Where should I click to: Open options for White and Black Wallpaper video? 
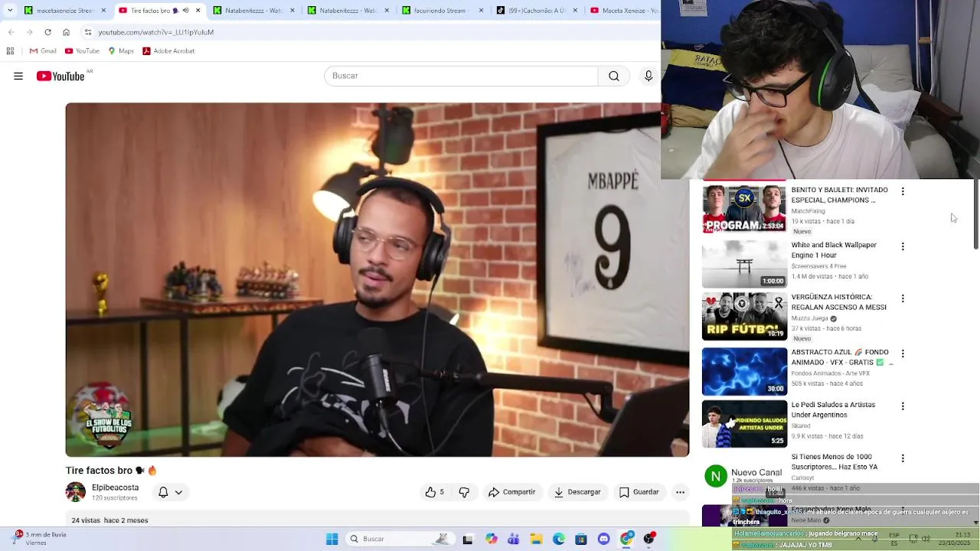903,246
